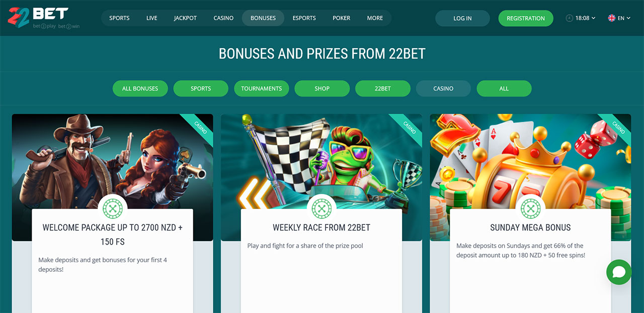Click the clock icon beside 18:08
This screenshot has width=644, height=313.
pos(570,18)
